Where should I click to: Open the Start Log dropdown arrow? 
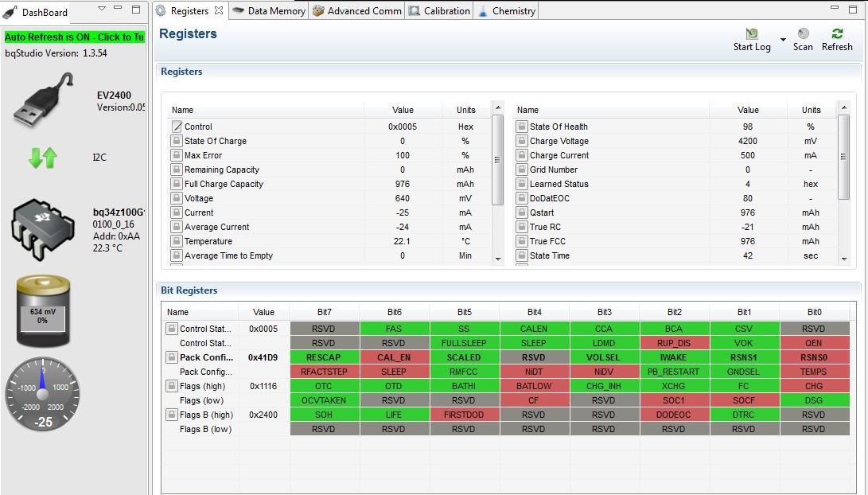(783, 40)
